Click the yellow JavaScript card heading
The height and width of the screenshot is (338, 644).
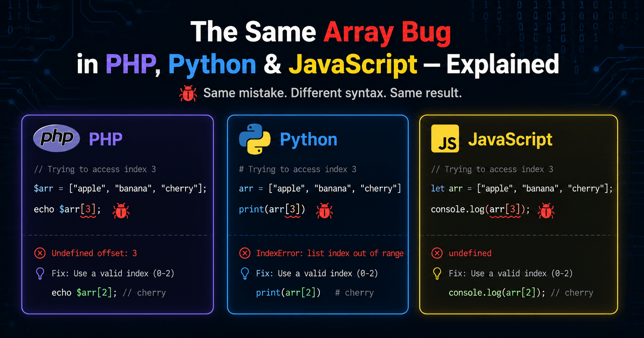(x=510, y=140)
